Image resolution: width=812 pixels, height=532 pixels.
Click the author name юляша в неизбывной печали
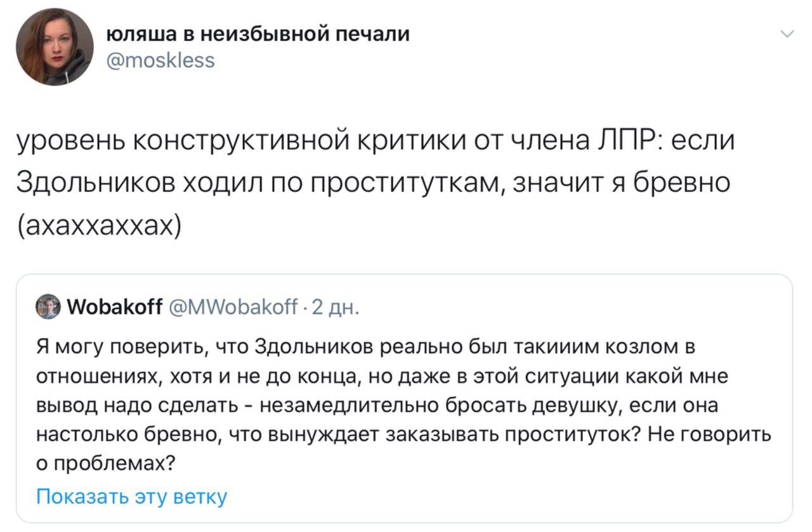click(x=256, y=33)
